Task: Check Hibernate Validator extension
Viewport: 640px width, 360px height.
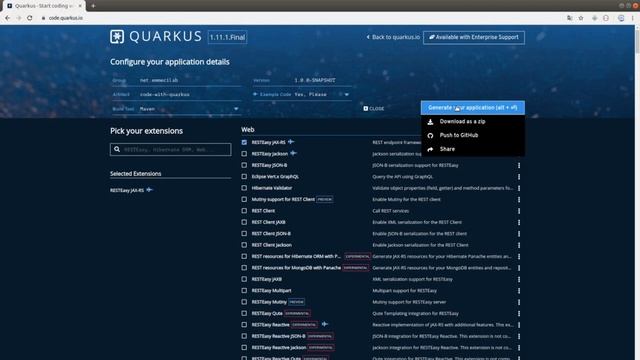Action: click(244, 188)
